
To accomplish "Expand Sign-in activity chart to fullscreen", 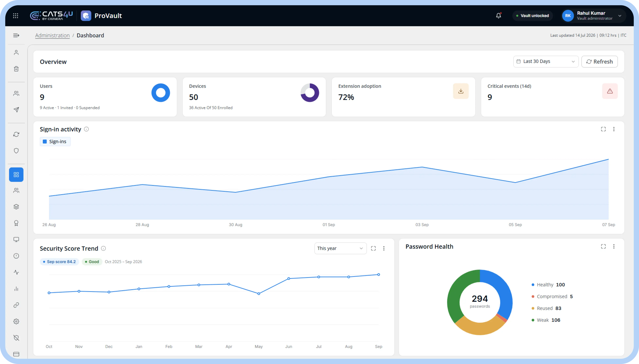I will [x=603, y=129].
